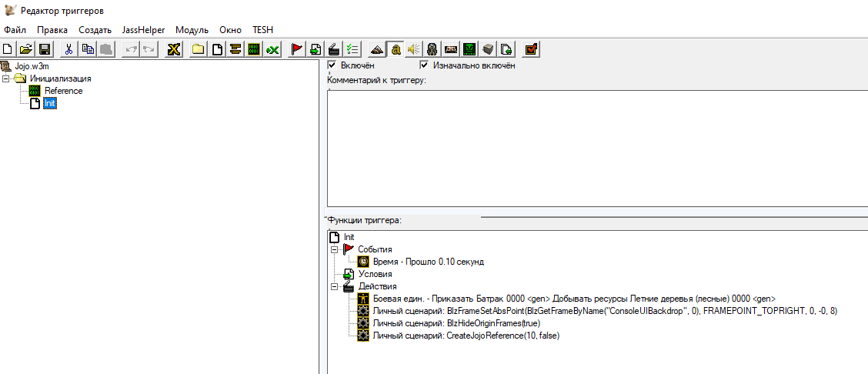Image resolution: width=868 pixels, height=374 pixels.
Task: Add new event with red flag icon
Action: click(x=297, y=49)
